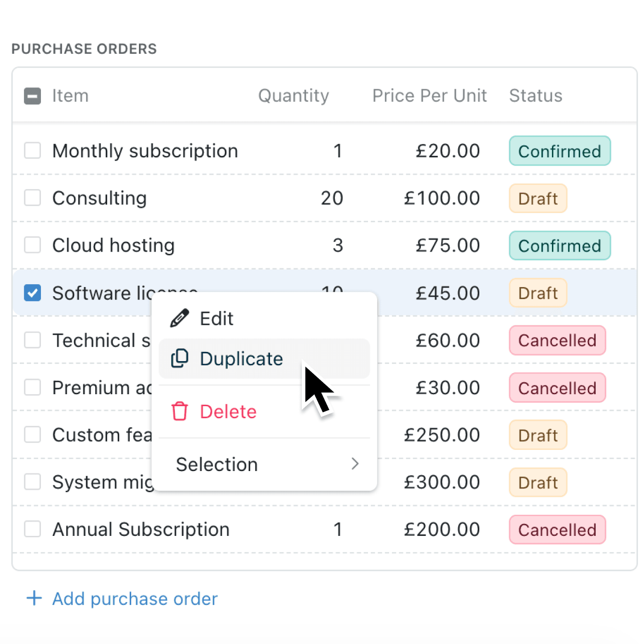Click the plus icon next to Add purchase order

click(33, 598)
